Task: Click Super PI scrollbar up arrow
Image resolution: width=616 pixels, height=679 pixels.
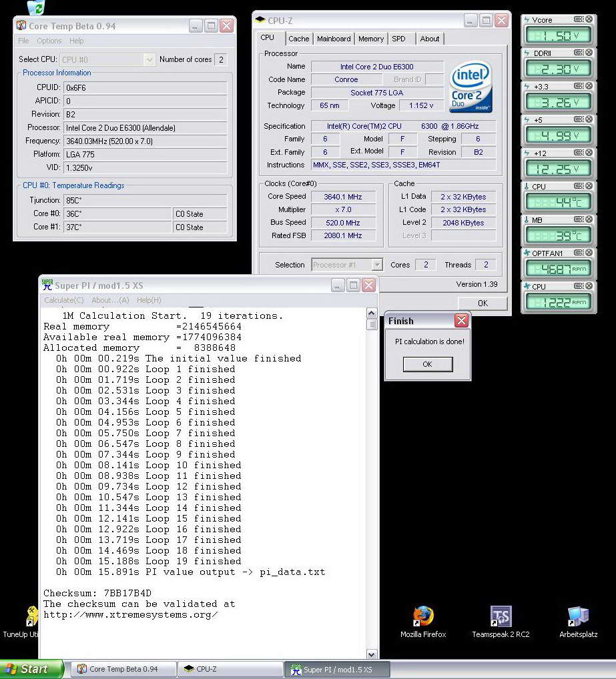Action: [x=371, y=313]
